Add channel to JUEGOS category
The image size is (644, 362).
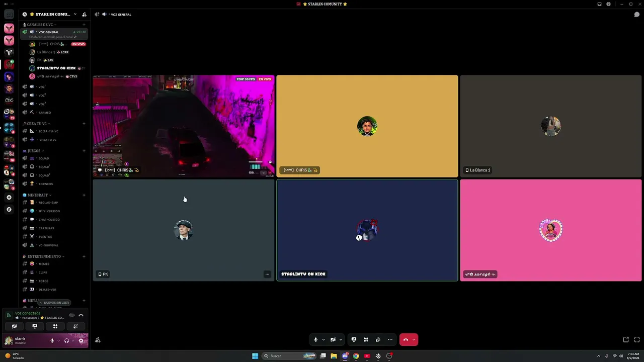[x=84, y=151]
